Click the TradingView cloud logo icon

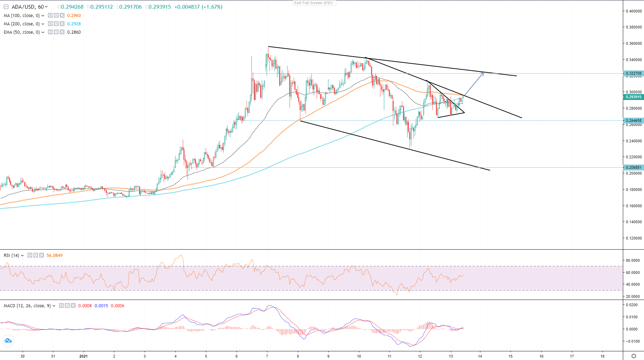(x=8, y=341)
